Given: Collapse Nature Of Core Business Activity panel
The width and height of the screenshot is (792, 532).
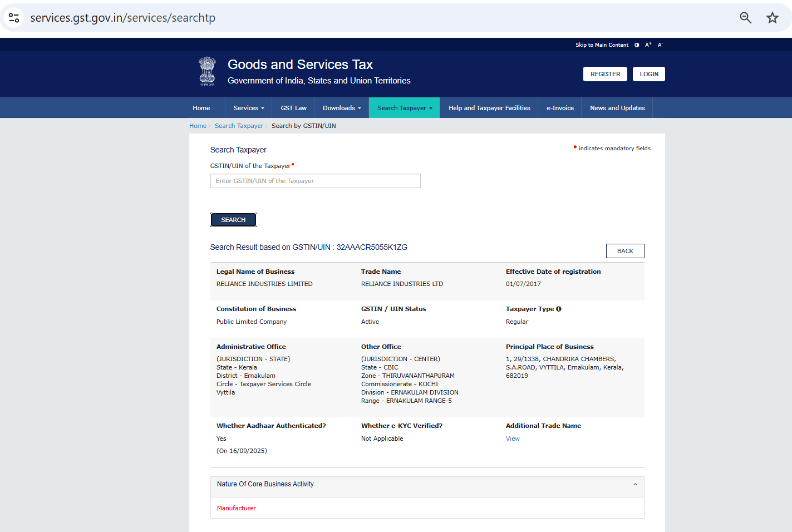Looking at the screenshot, I should tap(635, 484).
